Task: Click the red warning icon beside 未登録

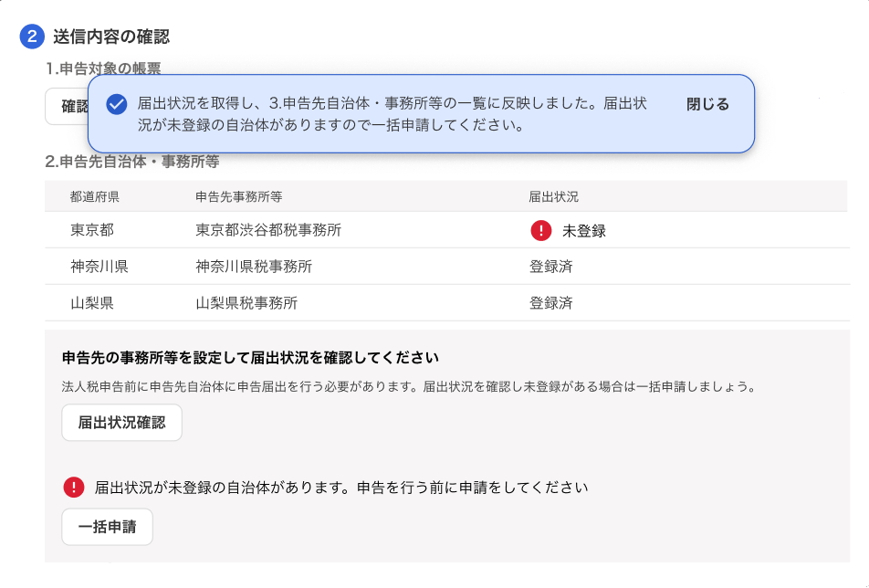Action: click(541, 231)
